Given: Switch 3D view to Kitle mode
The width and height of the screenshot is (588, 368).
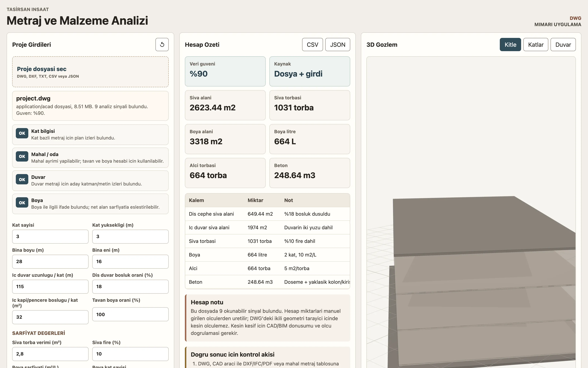Looking at the screenshot, I should click(510, 45).
